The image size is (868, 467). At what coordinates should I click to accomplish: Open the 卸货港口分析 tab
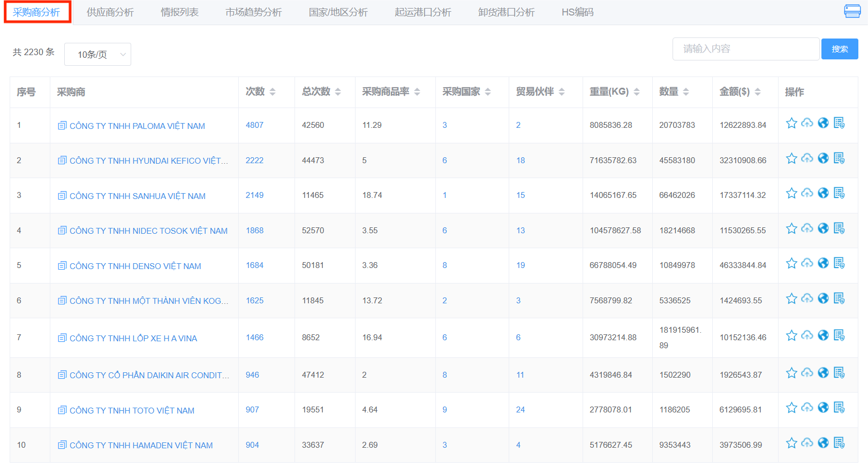(507, 12)
